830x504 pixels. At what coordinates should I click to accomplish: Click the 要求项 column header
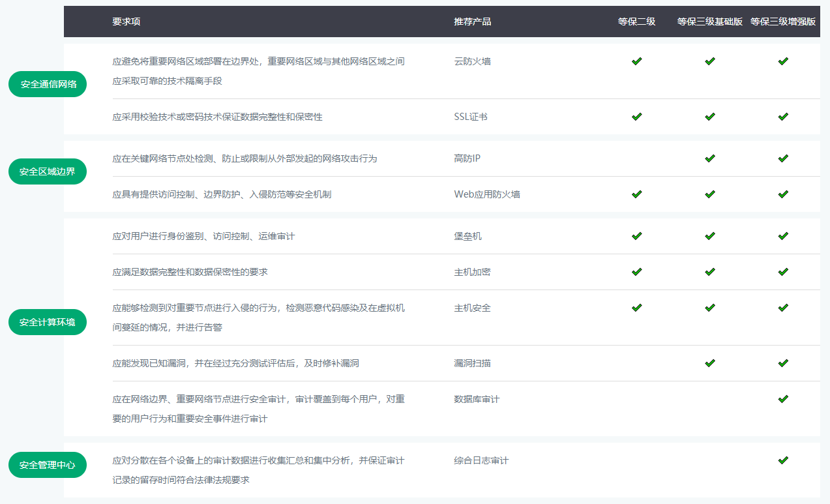pyautogui.click(x=126, y=22)
